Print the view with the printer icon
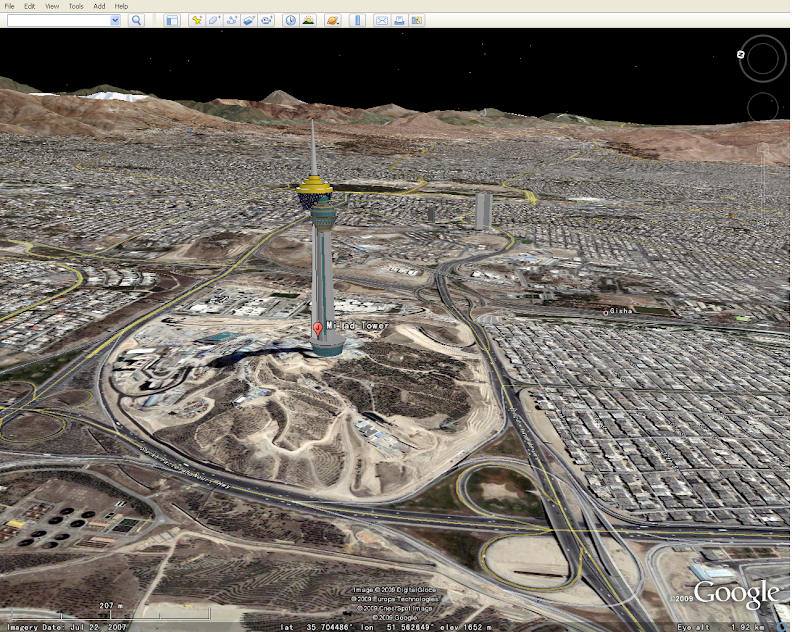This screenshot has width=800, height=632. point(399,20)
